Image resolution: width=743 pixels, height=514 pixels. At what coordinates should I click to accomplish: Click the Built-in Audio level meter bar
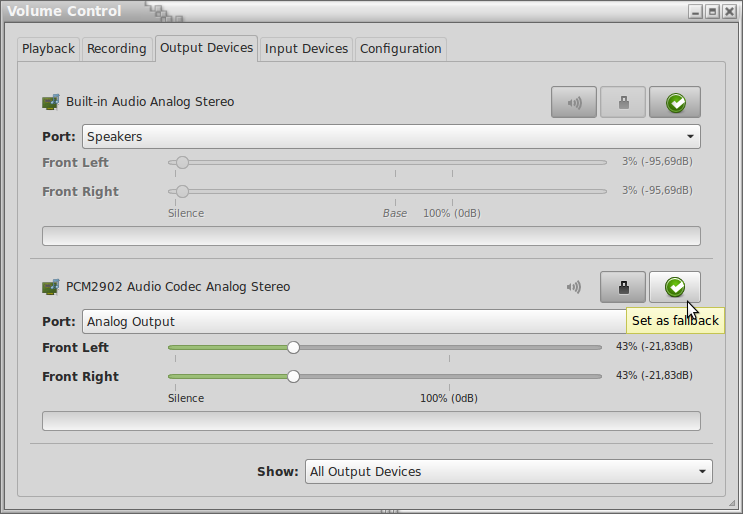click(372, 236)
